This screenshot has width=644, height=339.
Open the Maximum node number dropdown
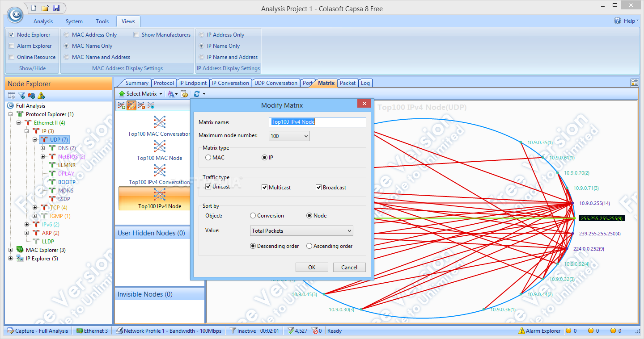pos(289,136)
